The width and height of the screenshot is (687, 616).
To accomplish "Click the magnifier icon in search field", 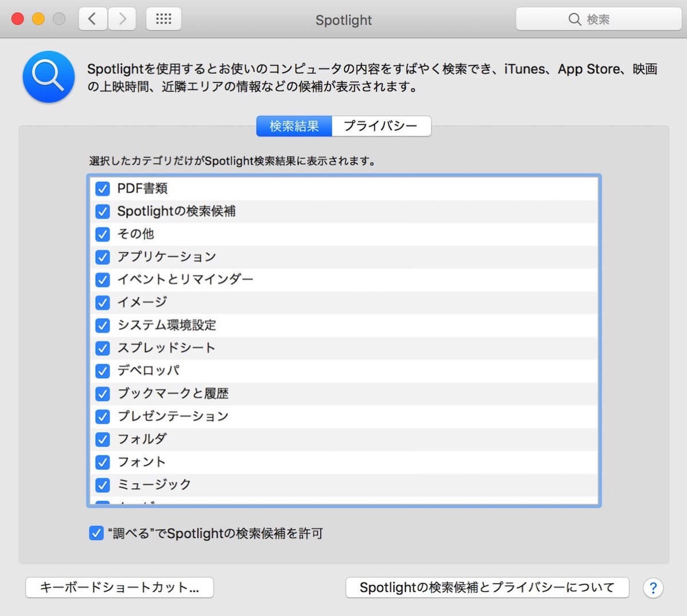I will (x=575, y=20).
